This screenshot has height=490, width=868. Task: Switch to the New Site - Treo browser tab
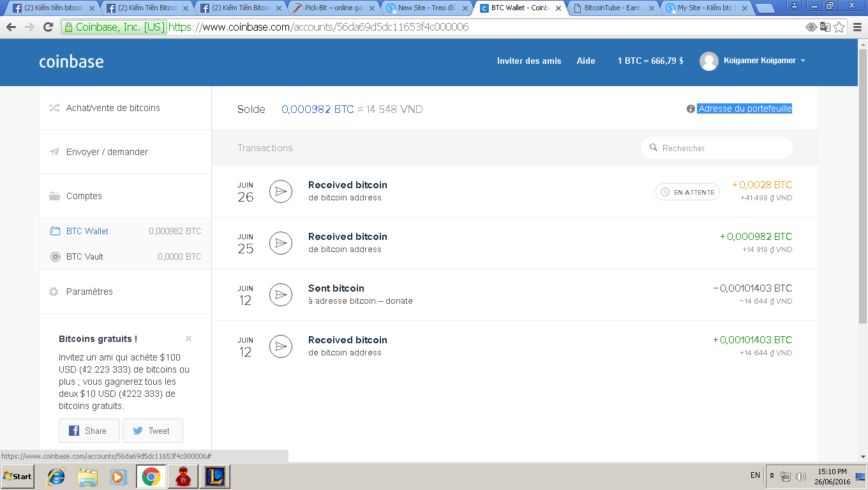coord(427,8)
